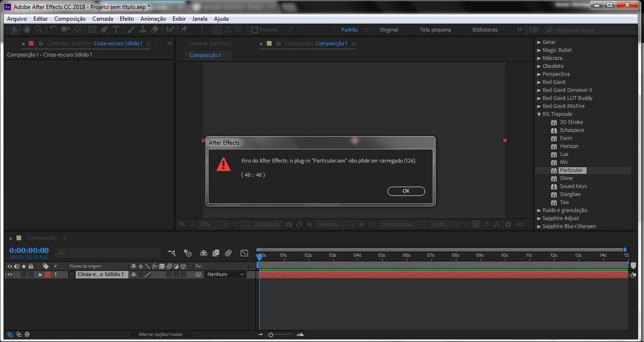This screenshot has width=644, height=342.
Task: Select the Eraser tool
Action: pyautogui.click(x=155, y=30)
